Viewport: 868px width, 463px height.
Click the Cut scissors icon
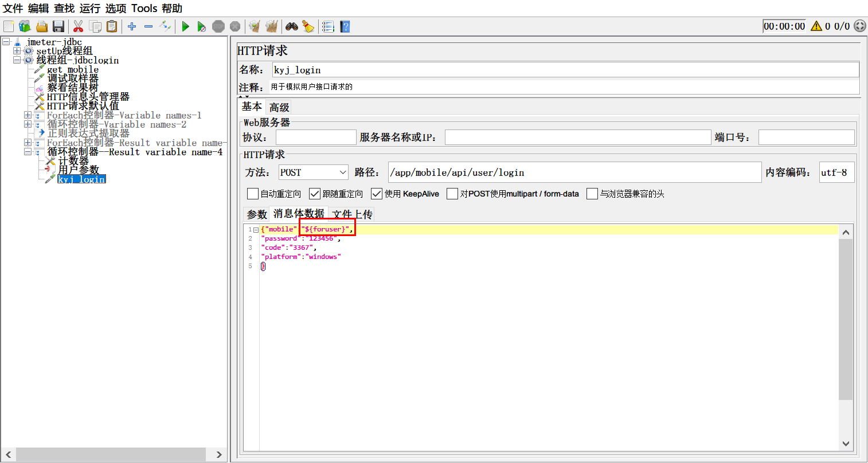coord(79,26)
